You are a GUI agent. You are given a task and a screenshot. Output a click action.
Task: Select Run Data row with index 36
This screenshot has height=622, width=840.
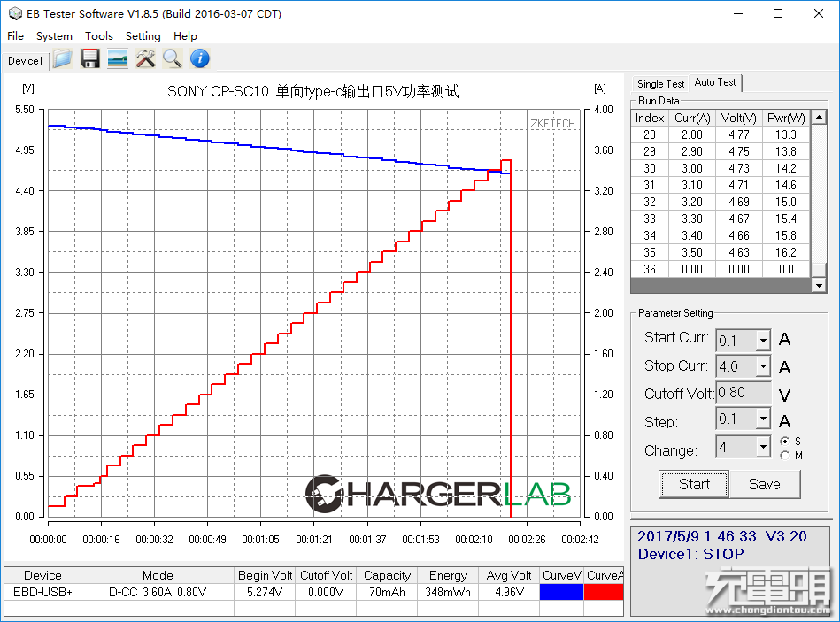click(721, 269)
